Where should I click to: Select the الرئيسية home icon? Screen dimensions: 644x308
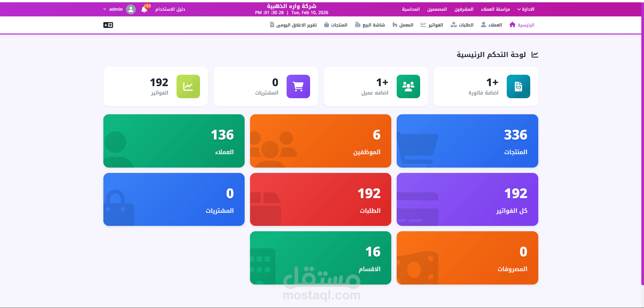coord(512,24)
